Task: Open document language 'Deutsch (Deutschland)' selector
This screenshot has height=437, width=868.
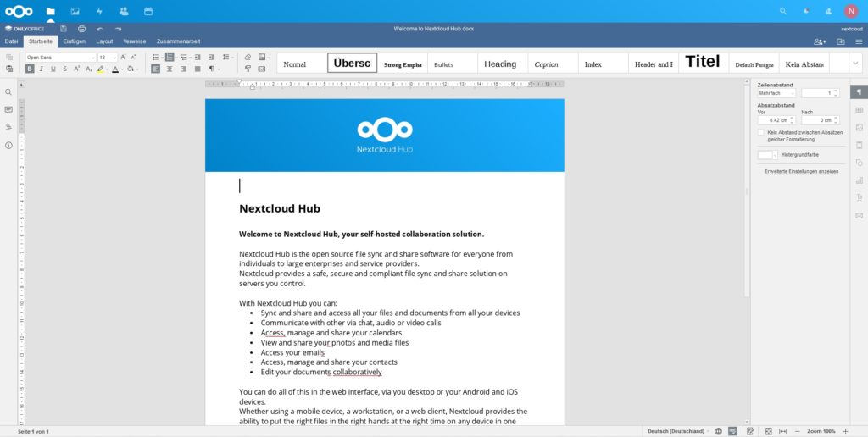Action: coord(679,431)
